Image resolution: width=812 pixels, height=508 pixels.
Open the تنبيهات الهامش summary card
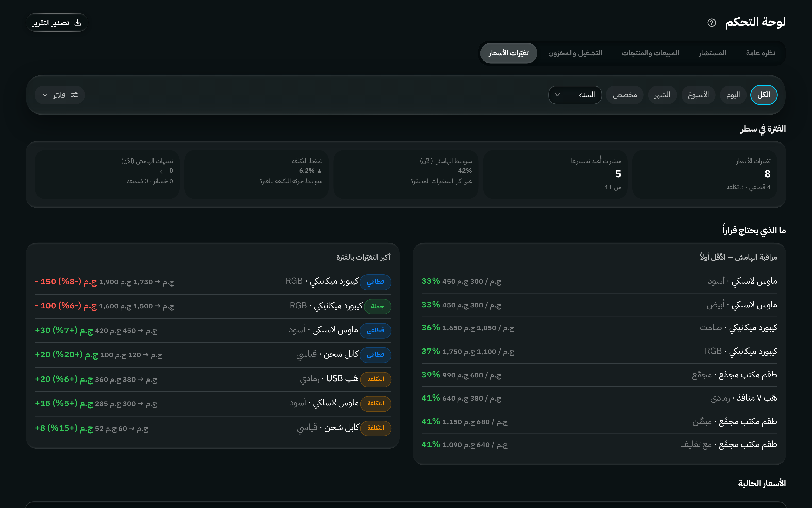point(107,174)
